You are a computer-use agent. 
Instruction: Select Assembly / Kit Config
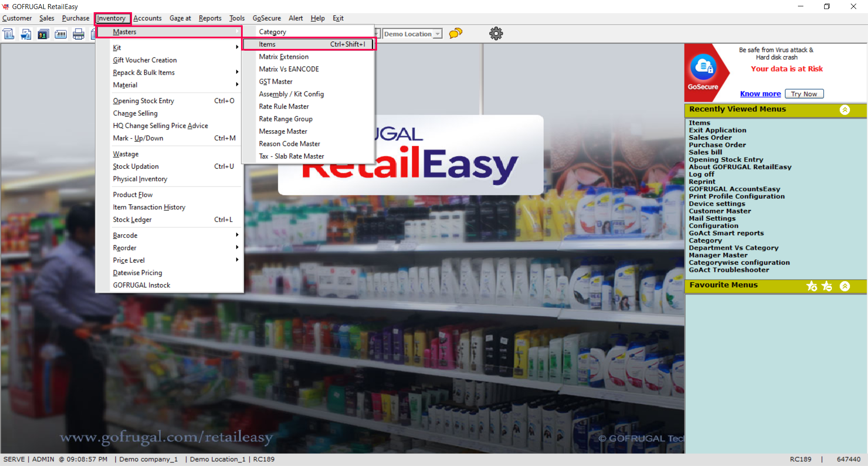click(309, 94)
